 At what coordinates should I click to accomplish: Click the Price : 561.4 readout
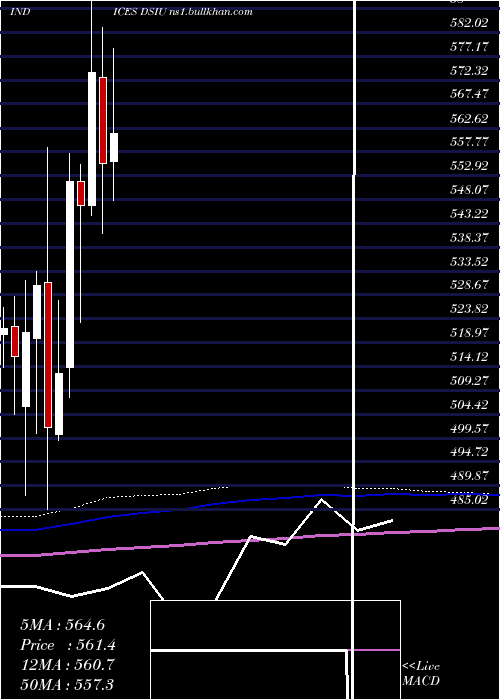click(68, 645)
